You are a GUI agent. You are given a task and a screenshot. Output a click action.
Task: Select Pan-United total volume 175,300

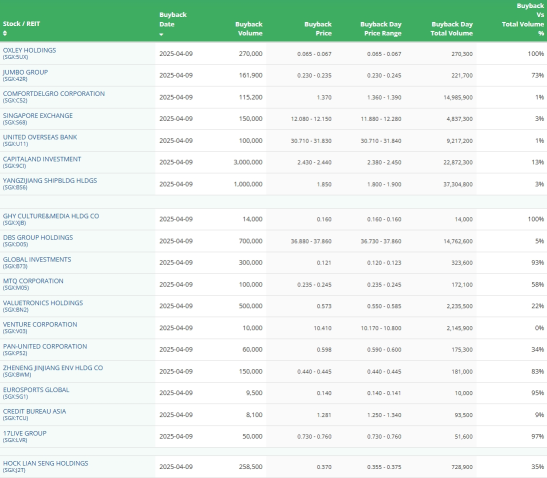(462, 350)
